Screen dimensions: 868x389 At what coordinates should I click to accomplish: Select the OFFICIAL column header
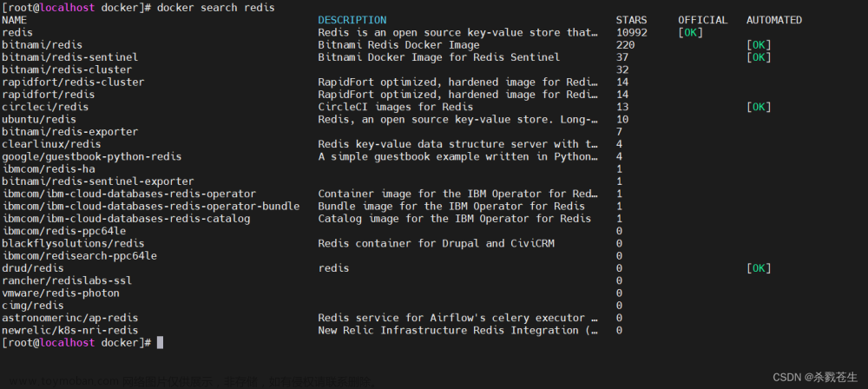click(702, 20)
